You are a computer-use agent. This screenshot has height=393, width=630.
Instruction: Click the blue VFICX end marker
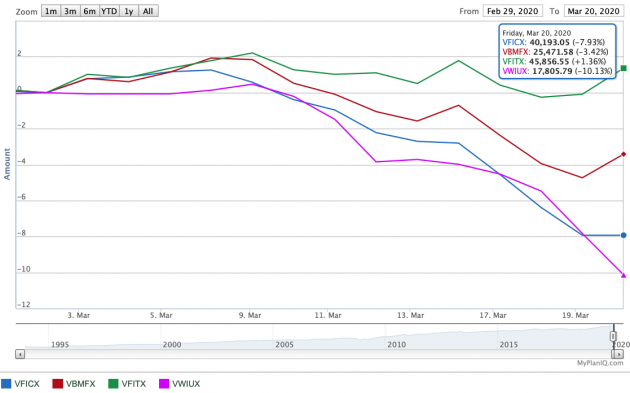[x=623, y=235]
